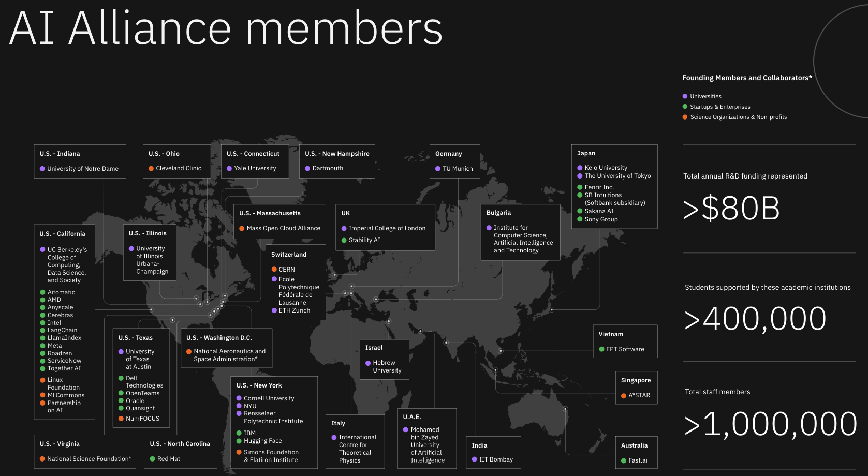The image size is (868, 476).
Task: Click the purple dot next to IIT Bombay
Action: pyautogui.click(x=474, y=459)
